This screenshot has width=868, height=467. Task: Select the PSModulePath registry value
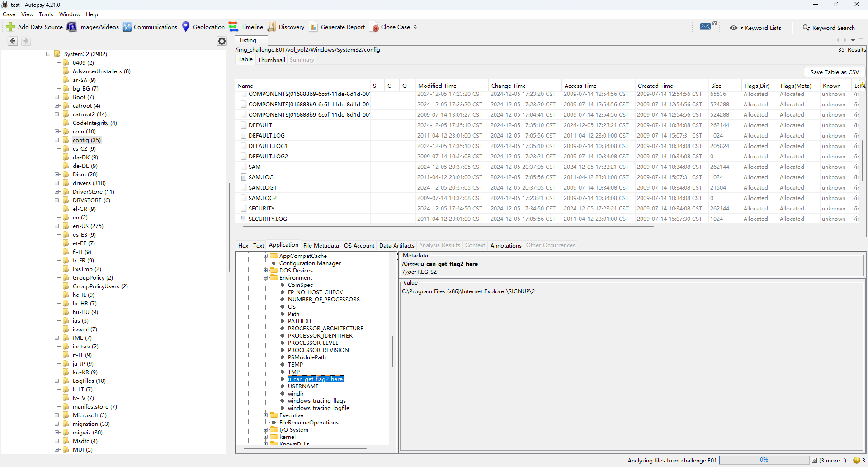coord(307,357)
